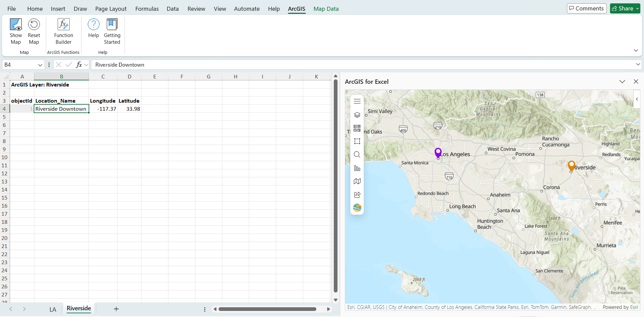644x317 pixels.
Task: Switch to the LA worksheet tab
Action: pyautogui.click(x=53, y=309)
